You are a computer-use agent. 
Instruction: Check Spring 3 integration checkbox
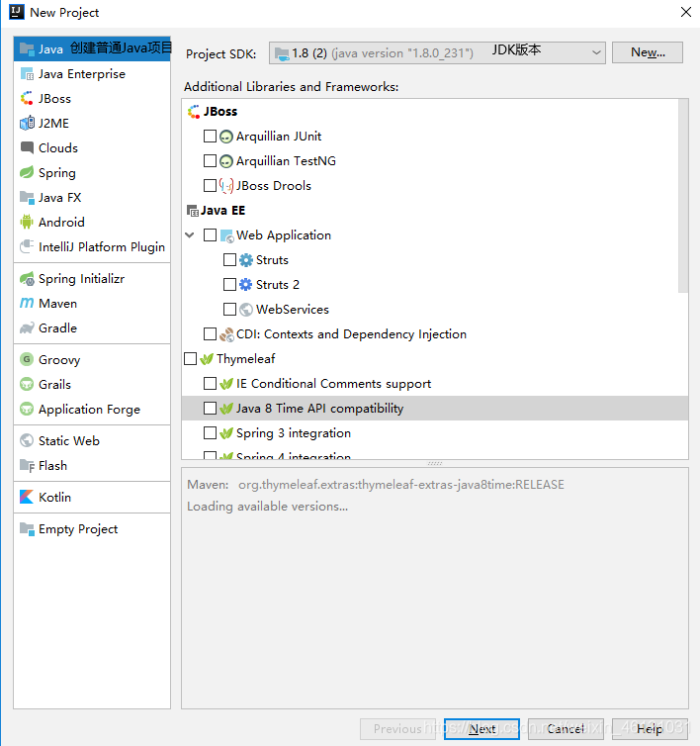click(210, 433)
